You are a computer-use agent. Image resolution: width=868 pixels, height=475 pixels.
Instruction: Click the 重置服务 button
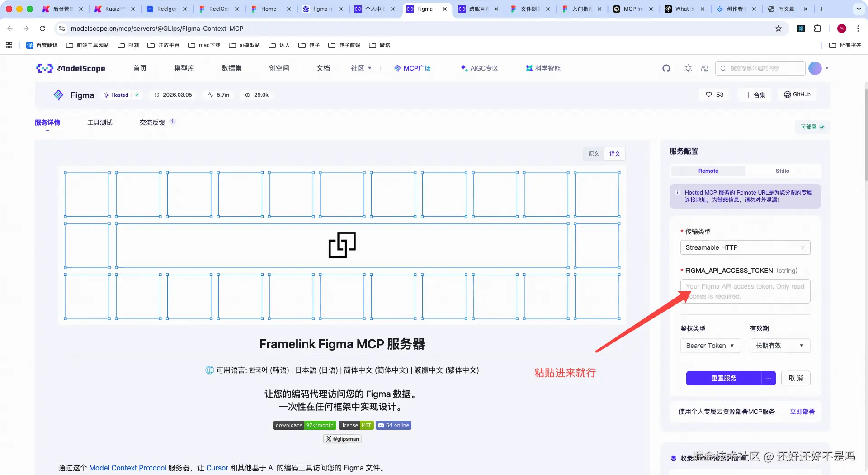click(724, 378)
